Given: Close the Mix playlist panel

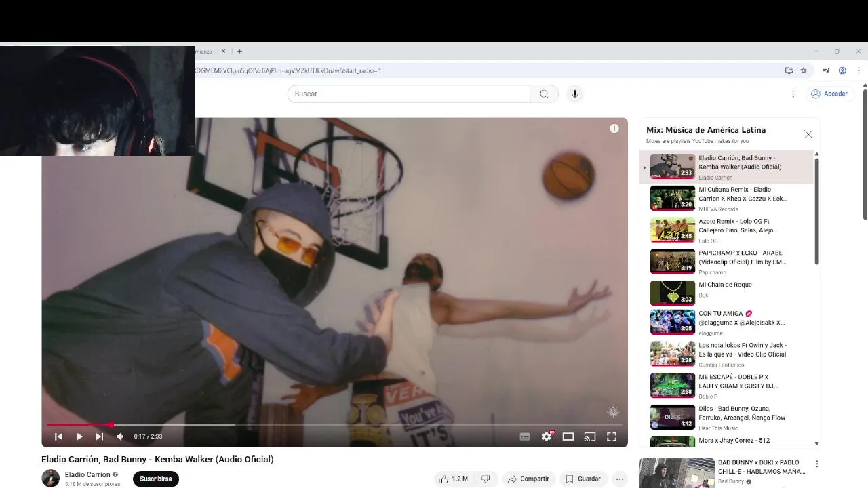Looking at the screenshot, I should (x=808, y=134).
